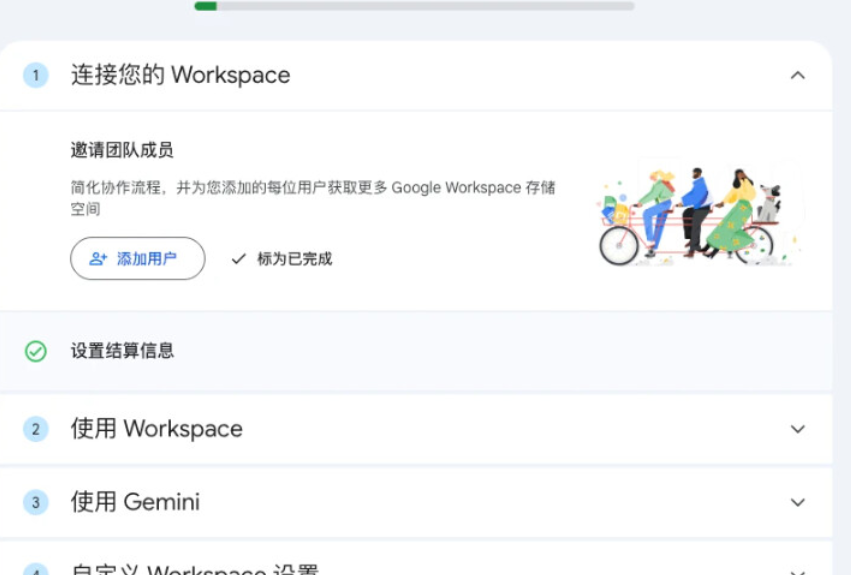This screenshot has width=851, height=575.
Task: Click the 使用 Workspace heading
Action: pos(157,428)
